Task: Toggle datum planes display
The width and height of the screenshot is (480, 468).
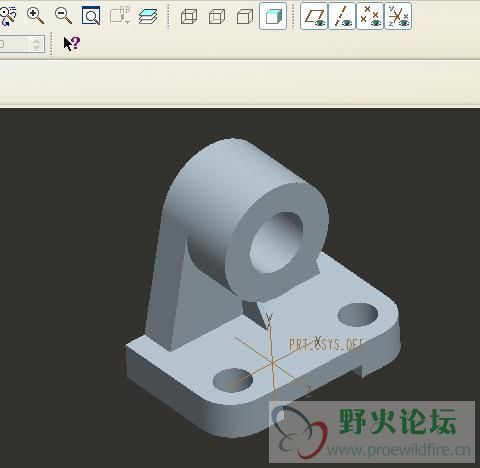Action: click(x=314, y=16)
